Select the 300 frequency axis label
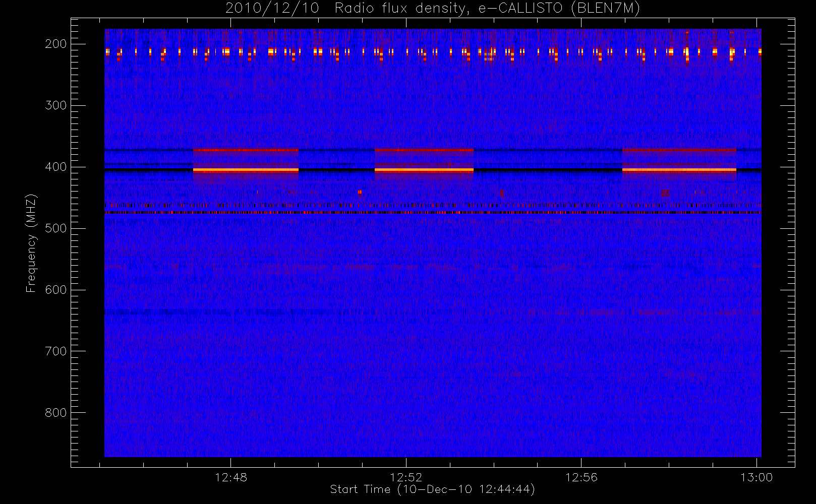This screenshot has width=816, height=504. pyautogui.click(x=56, y=105)
